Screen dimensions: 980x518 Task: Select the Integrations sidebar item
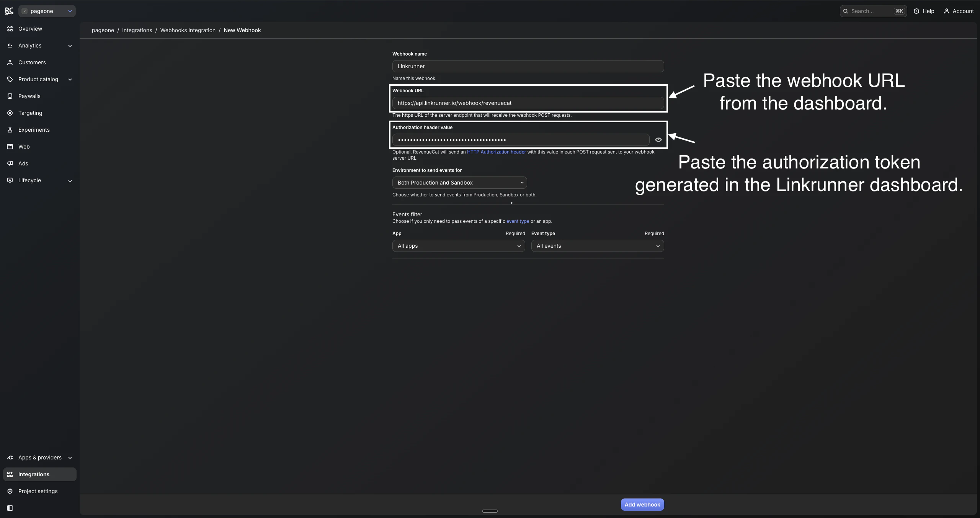(34, 474)
